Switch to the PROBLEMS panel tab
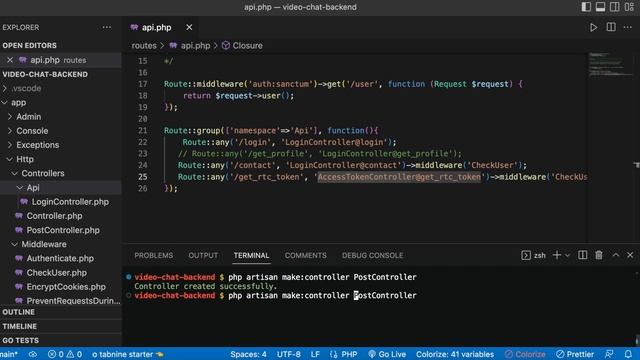 point(153,256)
